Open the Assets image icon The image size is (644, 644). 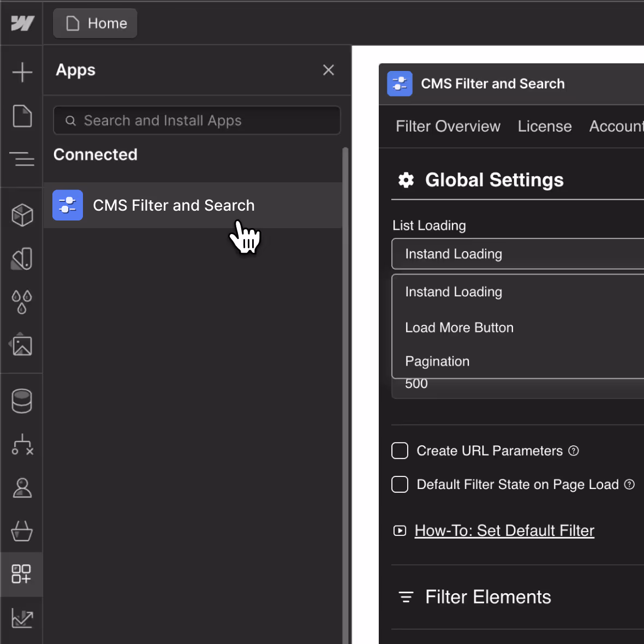(x=21, y=344)
